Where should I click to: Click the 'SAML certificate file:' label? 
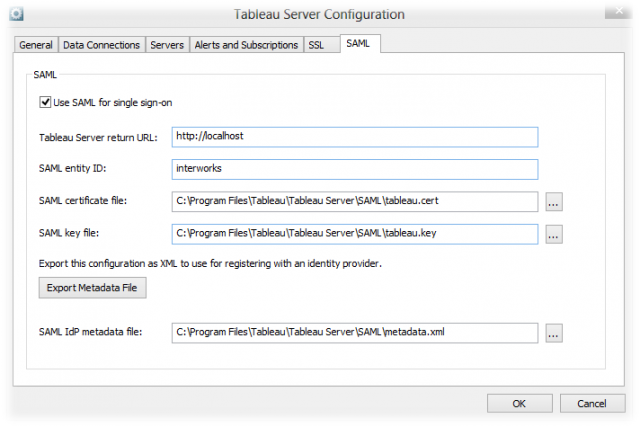pos(83,200)
